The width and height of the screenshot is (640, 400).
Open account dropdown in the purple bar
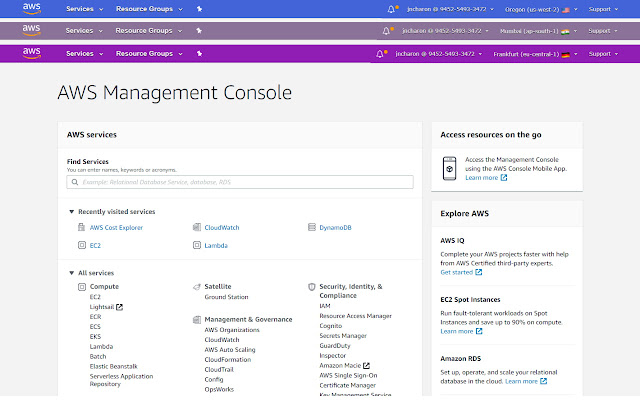pyautogui.click(x=439, y=54)
